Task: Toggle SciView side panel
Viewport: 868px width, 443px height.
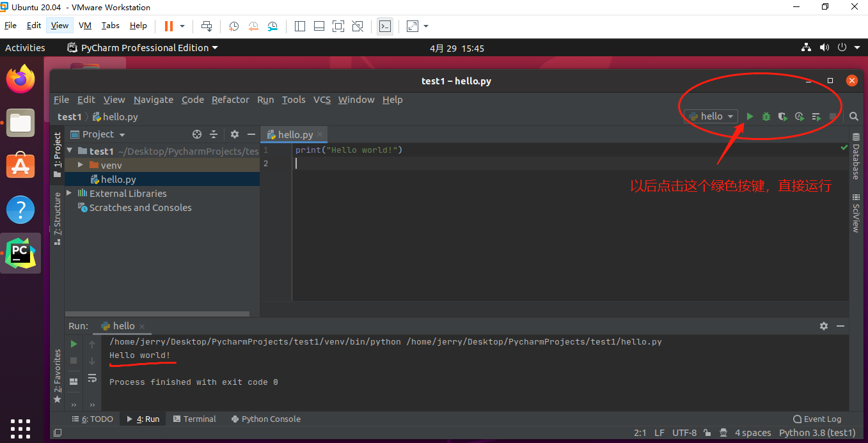Action: pos(855,214)
